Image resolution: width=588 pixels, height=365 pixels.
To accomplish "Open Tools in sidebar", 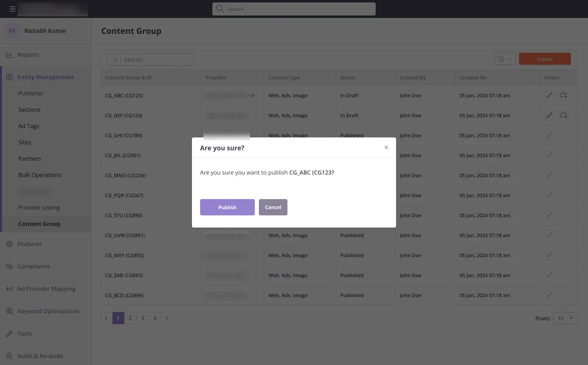I will [x=24, y=334].
